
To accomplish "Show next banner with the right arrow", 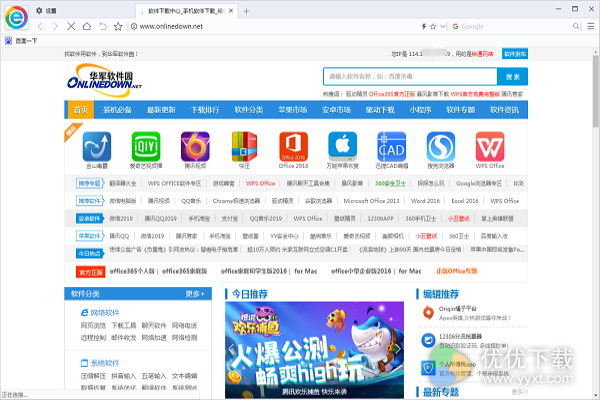I will [398, 349].
